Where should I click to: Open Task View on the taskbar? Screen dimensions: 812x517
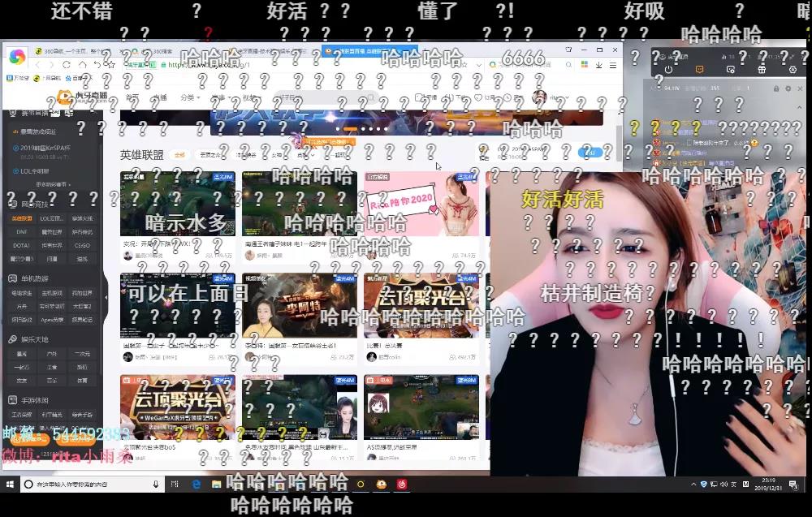[175, 485]
